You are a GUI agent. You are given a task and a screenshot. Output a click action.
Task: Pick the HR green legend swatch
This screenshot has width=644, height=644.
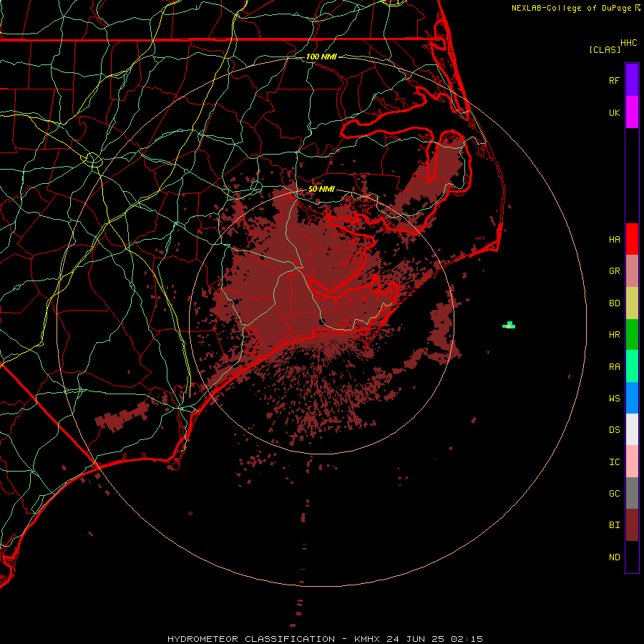coord(632,335)
